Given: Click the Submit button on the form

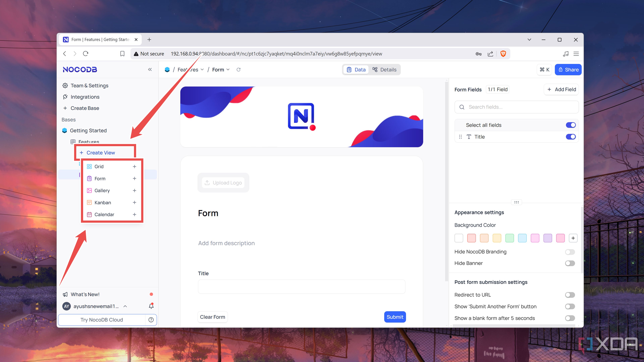Looking at the screenshot, I should click(x=395, y=317).
